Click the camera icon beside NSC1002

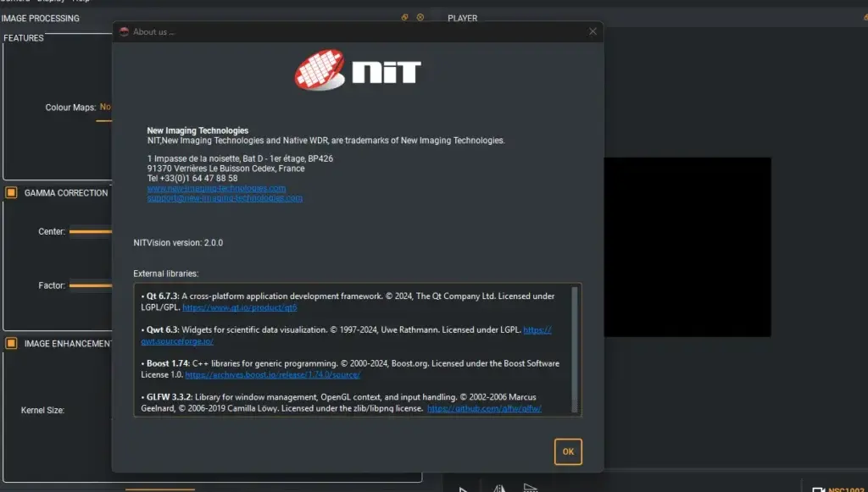[818, 489]
